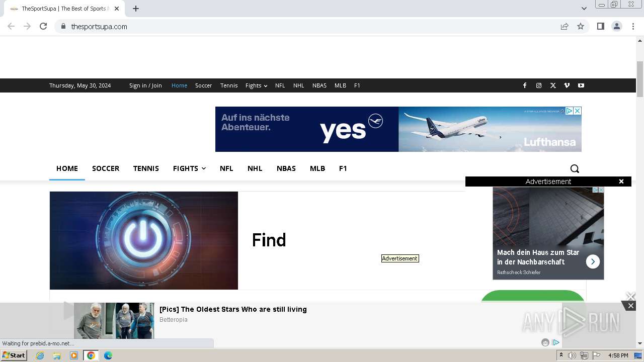Open media player from taskbar

click(x=74, y=355)
